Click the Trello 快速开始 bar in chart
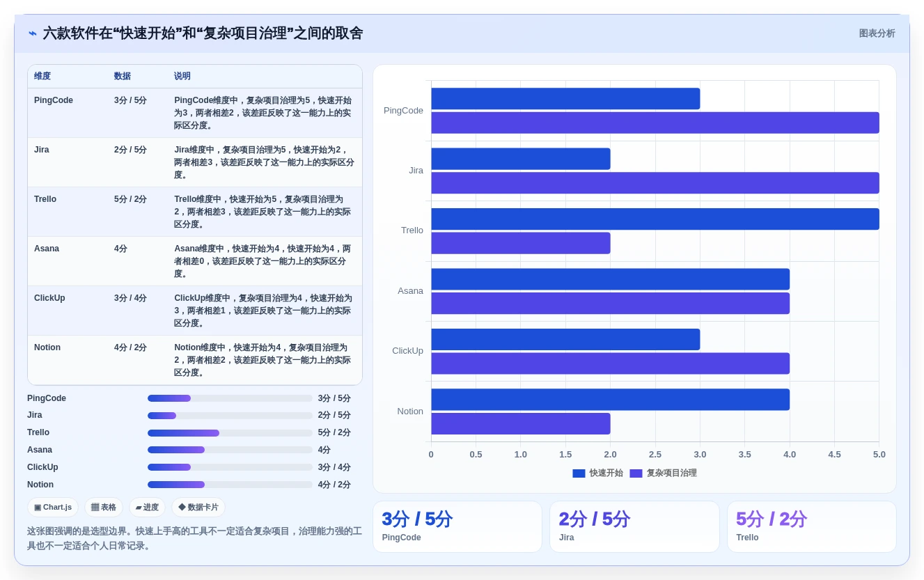 655,219
